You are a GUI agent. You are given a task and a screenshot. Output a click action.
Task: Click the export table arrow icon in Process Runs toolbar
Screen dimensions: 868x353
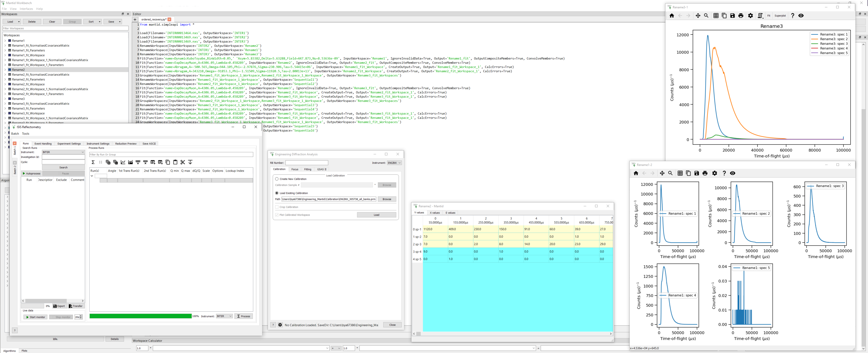190,162
